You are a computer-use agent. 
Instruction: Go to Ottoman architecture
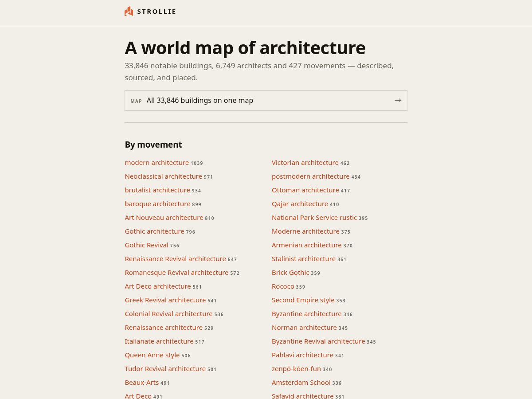[305, 190]
